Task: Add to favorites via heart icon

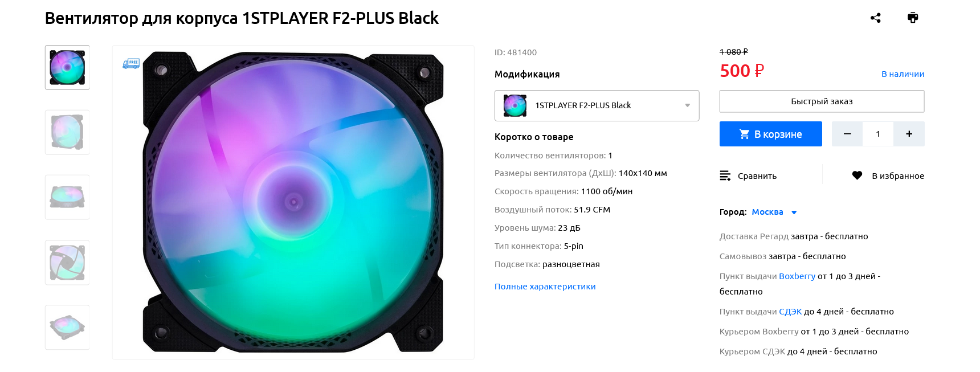Action: (857, 175)
